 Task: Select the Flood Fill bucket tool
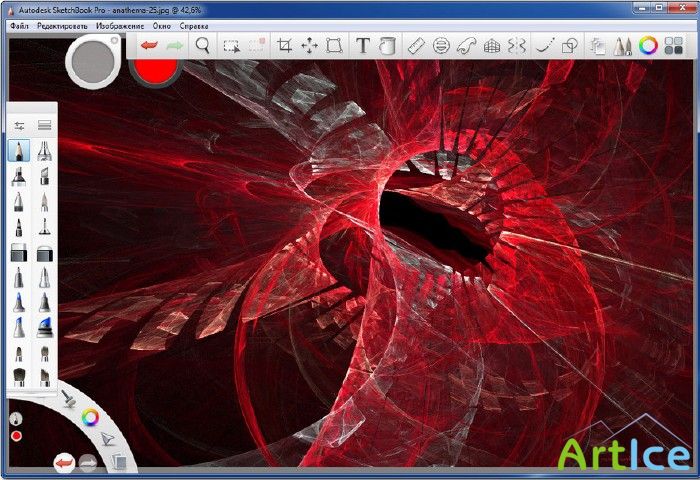point(387,46)
